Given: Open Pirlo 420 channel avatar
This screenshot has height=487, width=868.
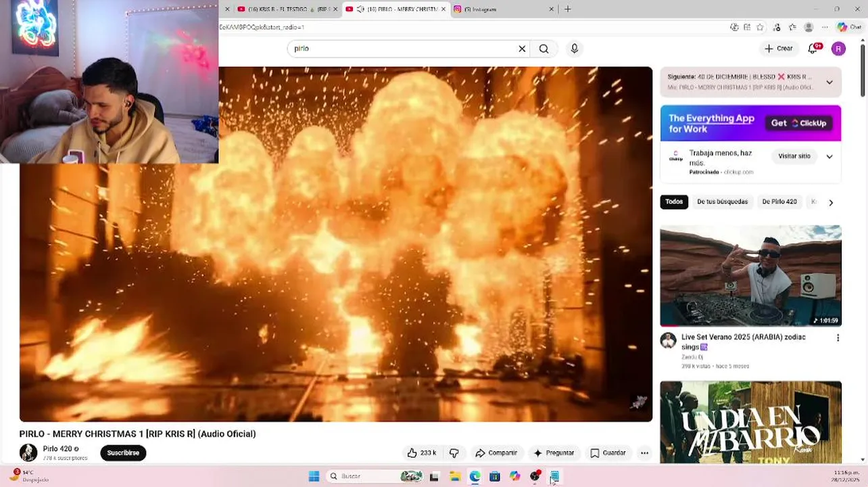Looking at the screenshot, I should click(x=28, y=453).
